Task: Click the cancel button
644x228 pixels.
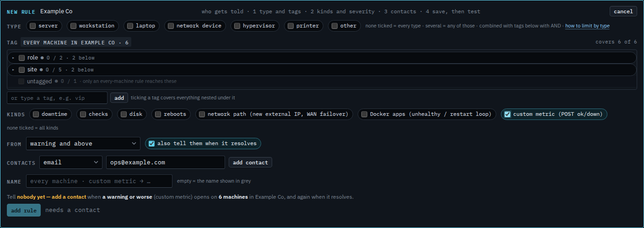Action: pos(623,11)
